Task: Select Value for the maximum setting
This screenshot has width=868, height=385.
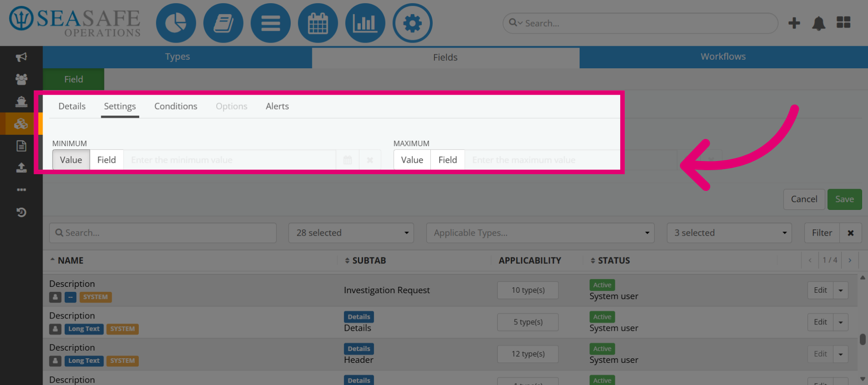Action: tap(412, 160)
